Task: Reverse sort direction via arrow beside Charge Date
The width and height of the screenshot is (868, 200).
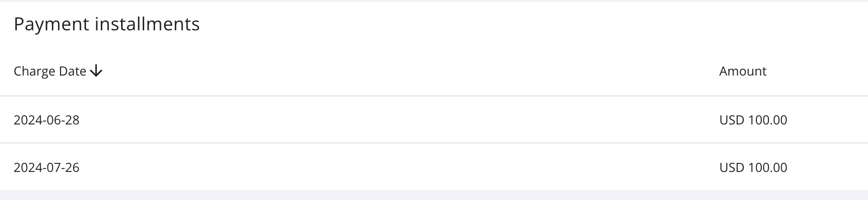Action: pyautogui.click(x=96, y=71)
